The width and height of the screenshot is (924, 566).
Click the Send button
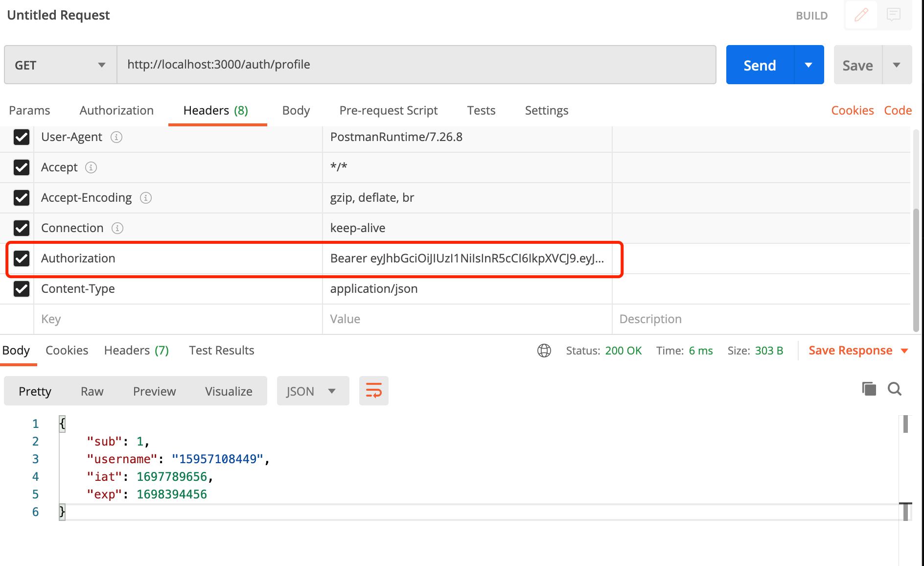[760, 65]
